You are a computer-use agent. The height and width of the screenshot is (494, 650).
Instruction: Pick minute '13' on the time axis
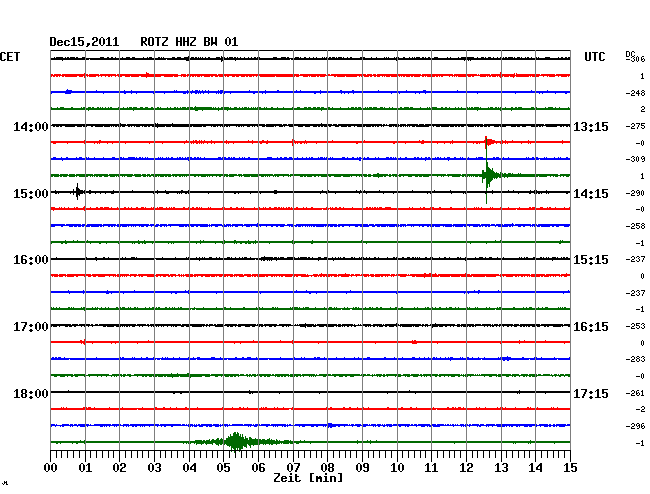click(x=501, y=467)
